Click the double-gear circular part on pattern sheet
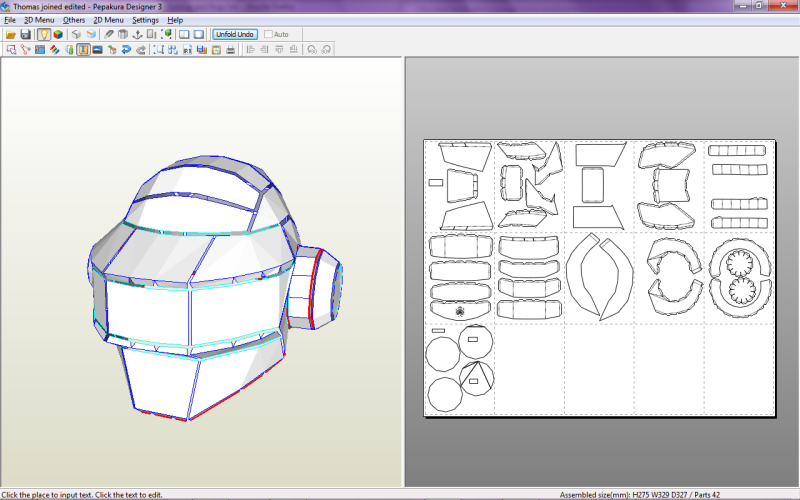Viewport: 800px width, 500px height. [740, 278]
